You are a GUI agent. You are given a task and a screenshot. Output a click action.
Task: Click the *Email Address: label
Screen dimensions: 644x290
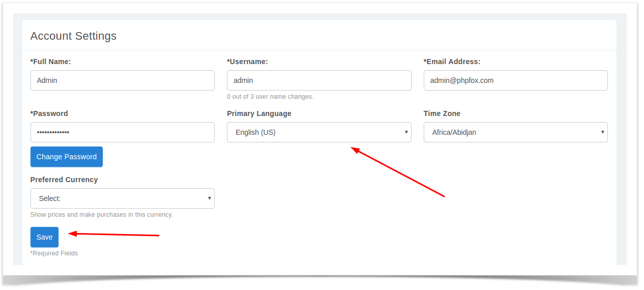point(452,62)
